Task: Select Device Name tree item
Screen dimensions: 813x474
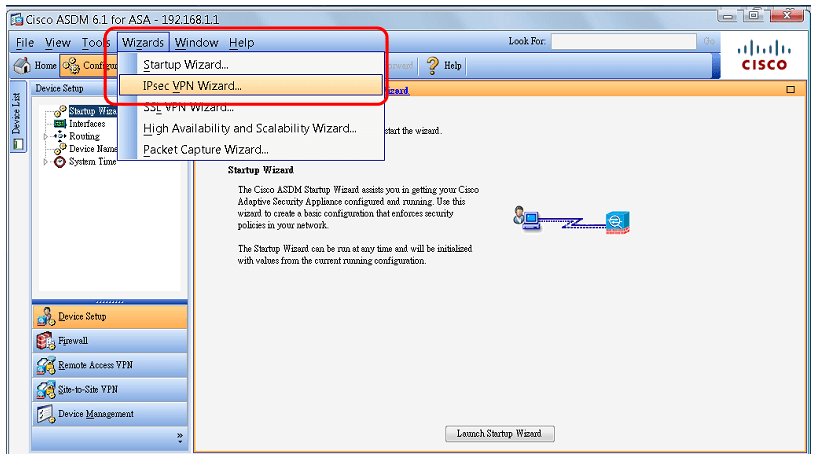Action: pyautogui.click(x=93, y=149)
